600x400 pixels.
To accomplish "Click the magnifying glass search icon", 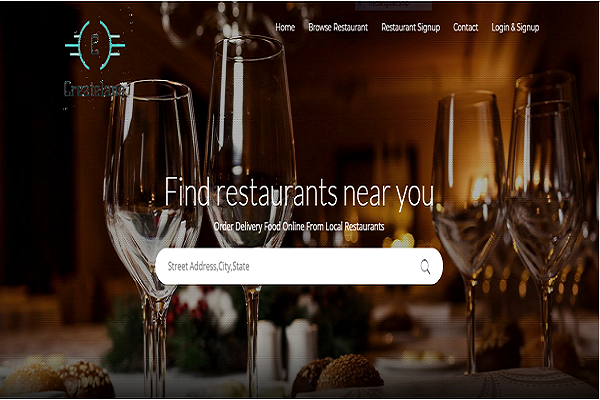I will (x=425, y=266).
